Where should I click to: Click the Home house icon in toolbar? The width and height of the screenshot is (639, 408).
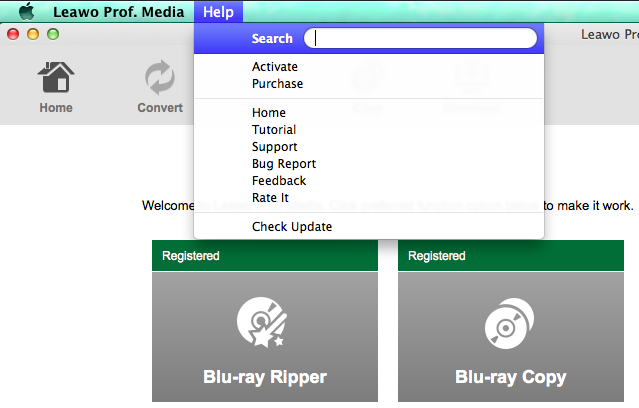[56, 77]
